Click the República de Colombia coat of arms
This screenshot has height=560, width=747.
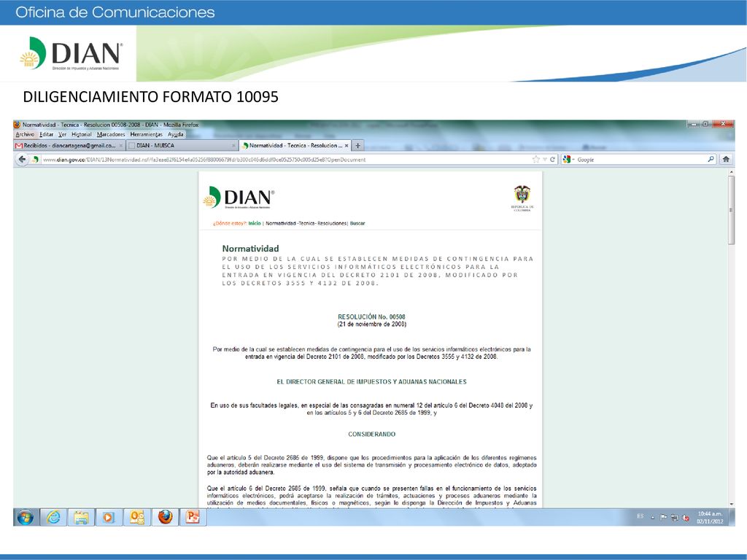tap(522, 198)
